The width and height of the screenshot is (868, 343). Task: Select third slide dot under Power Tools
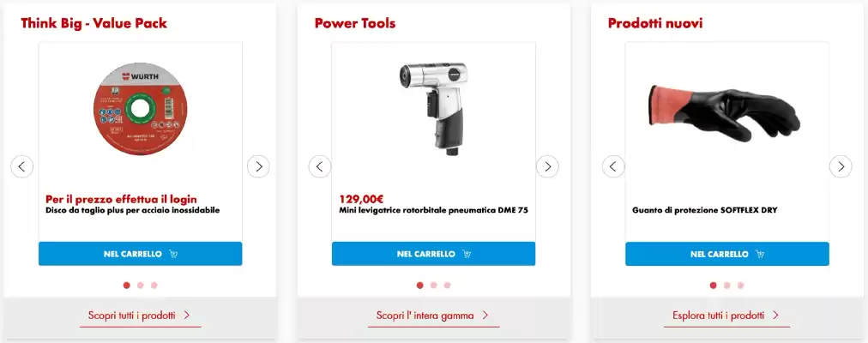pyautogui.click(x=447, y=286)
